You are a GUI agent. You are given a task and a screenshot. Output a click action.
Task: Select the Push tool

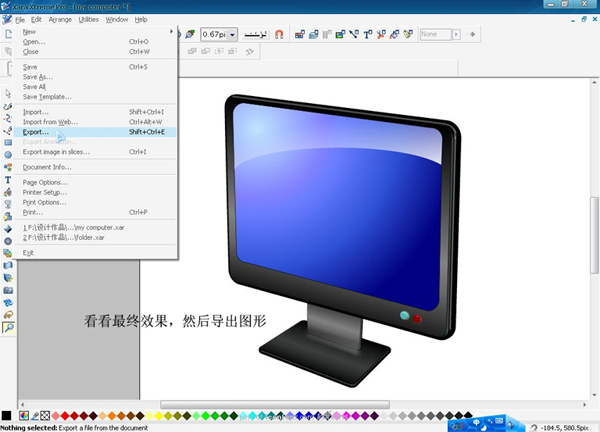coord(8,303)
